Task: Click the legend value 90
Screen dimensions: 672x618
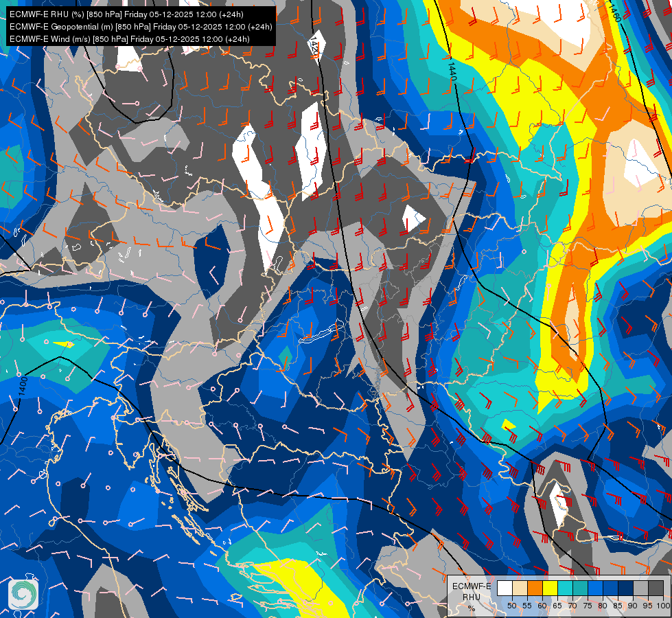Action: click(x=633, y=606)
